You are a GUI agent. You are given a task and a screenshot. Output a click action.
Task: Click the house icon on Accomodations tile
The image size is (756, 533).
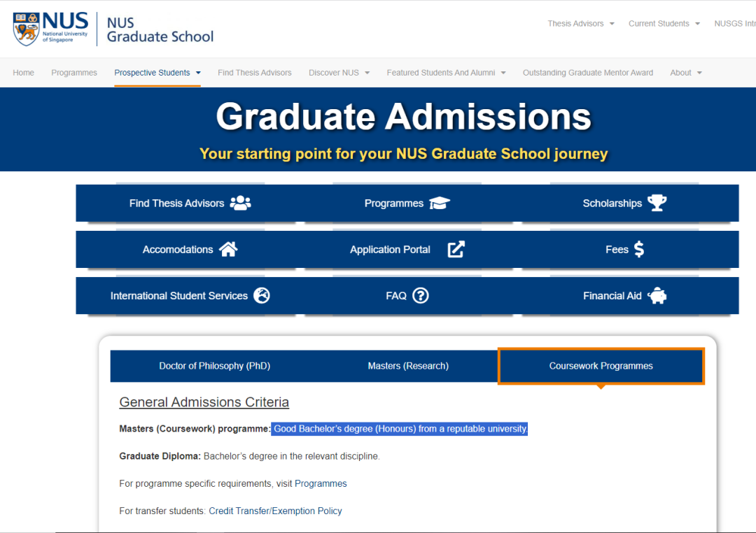pyautogui.click(x=228, y=249)
